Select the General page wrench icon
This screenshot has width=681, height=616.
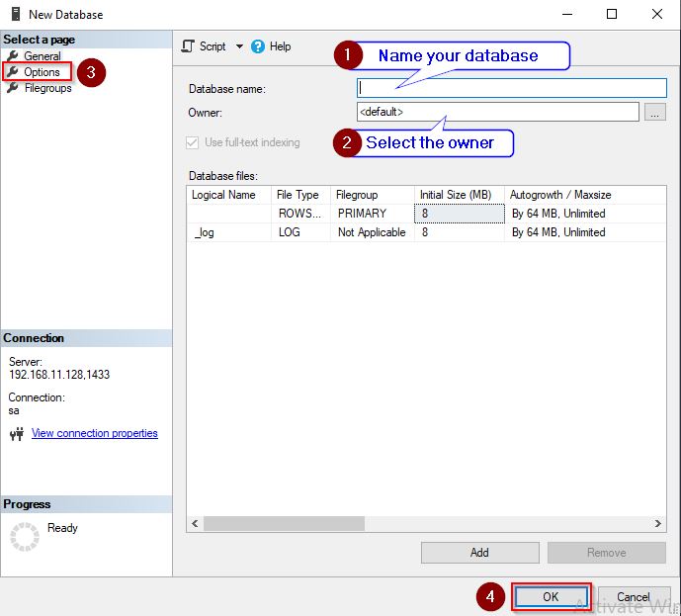pos(13,56)
